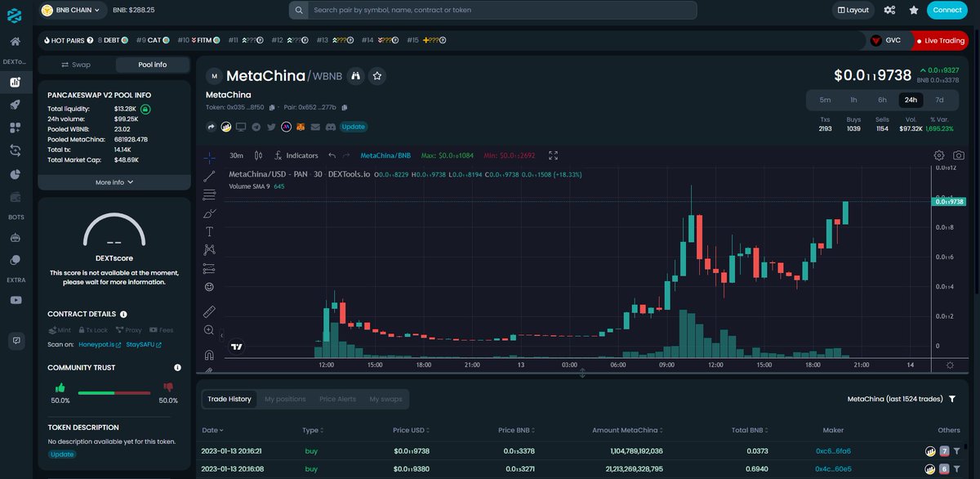
Task: Open the emoji icons chart tool
Action: tap(209, 287)
